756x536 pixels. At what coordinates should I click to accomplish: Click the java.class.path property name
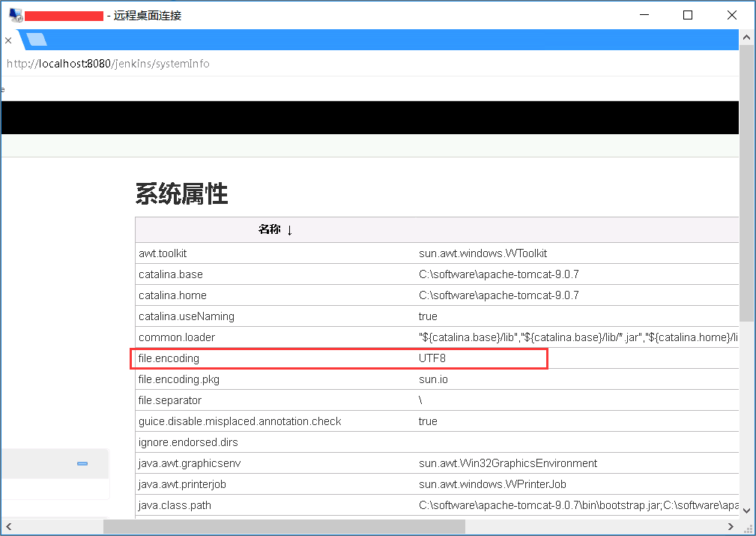click(175, 505)
